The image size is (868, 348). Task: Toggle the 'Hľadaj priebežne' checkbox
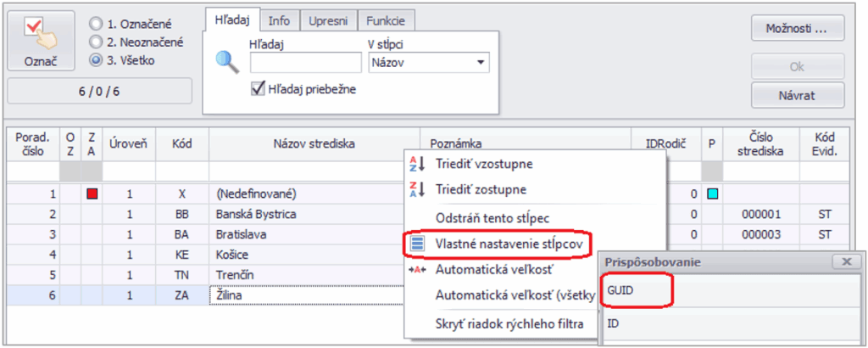[259, 90]
